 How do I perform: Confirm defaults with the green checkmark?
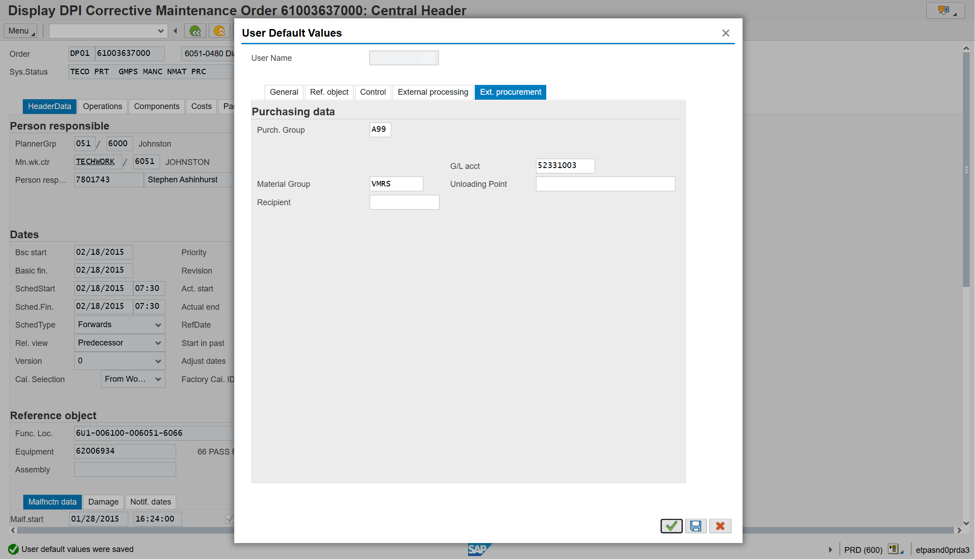click(x=671, y=526)
